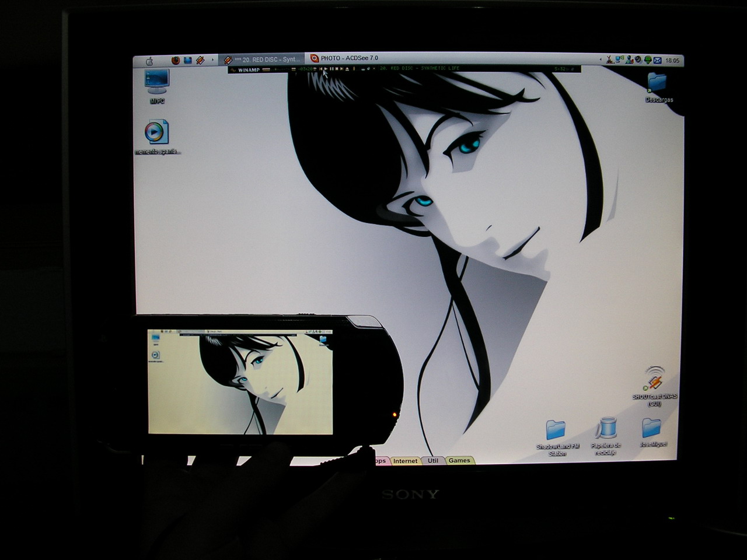Open the network connection tray icon

coord(620,60)
